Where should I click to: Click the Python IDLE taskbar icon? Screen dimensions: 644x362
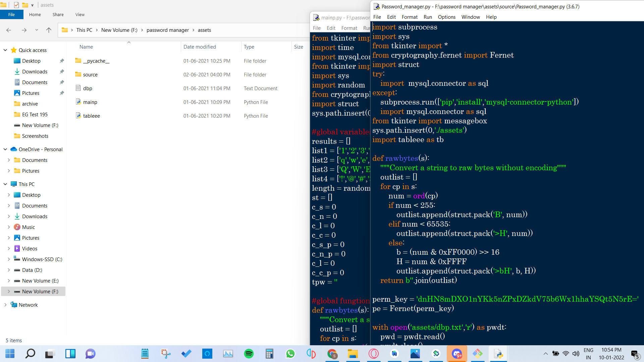pyautogui.click(x=498, y=354)
